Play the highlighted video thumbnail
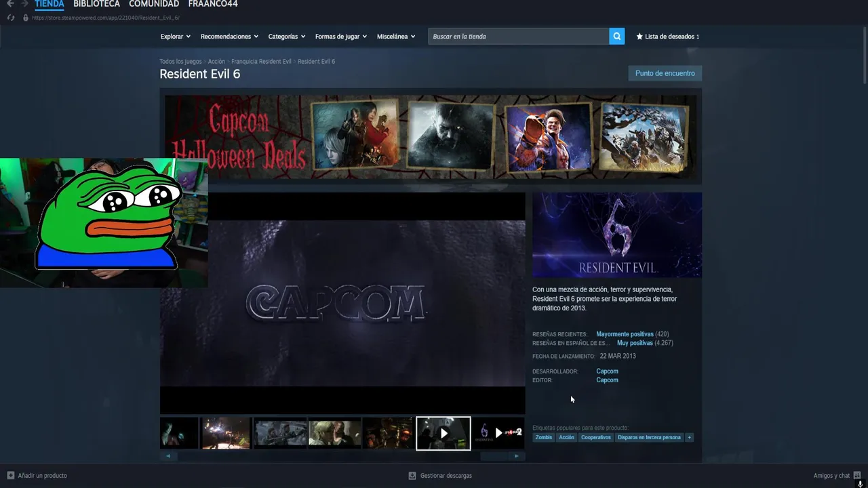Image resolution: width=868 pixels, height=488 pixels. tap(443, 433)
